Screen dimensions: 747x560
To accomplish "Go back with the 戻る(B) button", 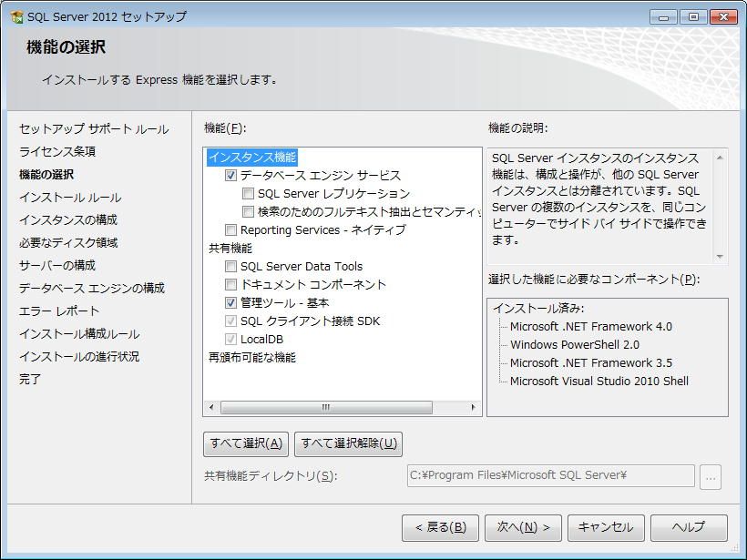I will [440, 527].
